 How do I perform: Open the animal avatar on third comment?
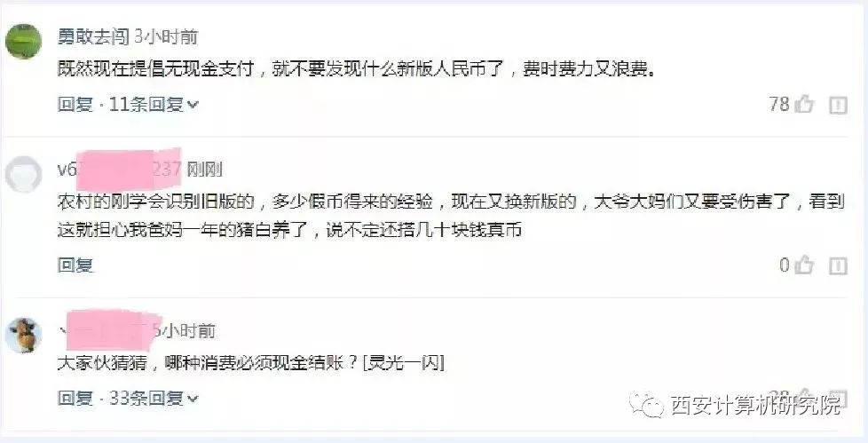point(23,336)
